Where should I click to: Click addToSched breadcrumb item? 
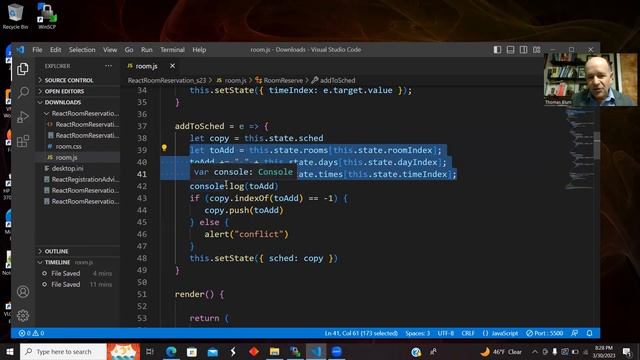[333, 80]
